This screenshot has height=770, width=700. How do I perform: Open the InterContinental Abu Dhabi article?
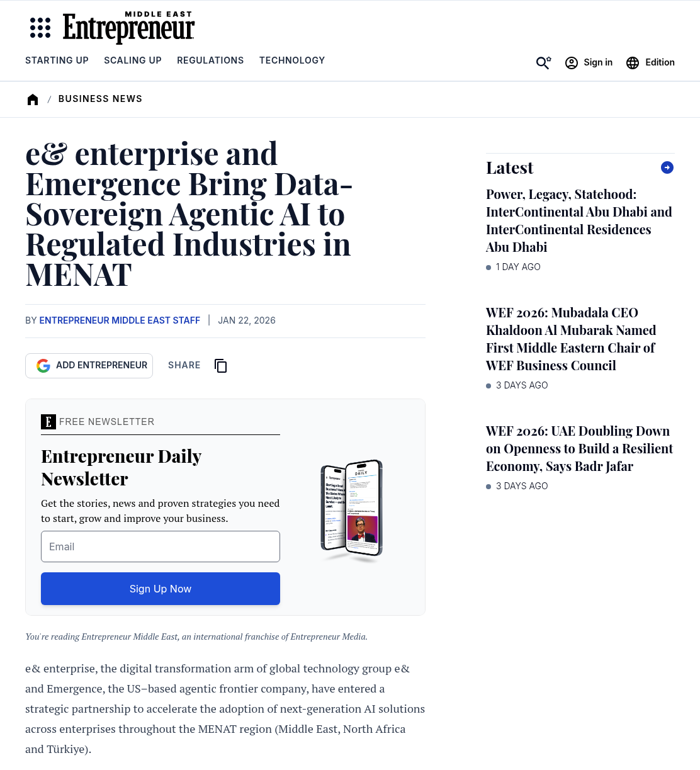(579, 221)
